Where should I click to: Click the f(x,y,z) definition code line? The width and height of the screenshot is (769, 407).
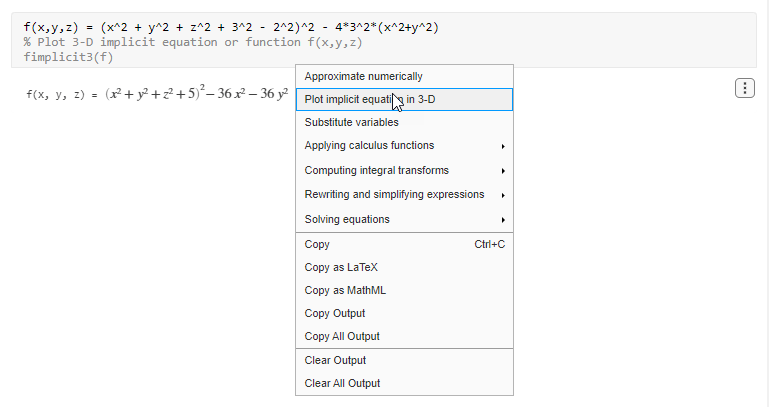230,27
